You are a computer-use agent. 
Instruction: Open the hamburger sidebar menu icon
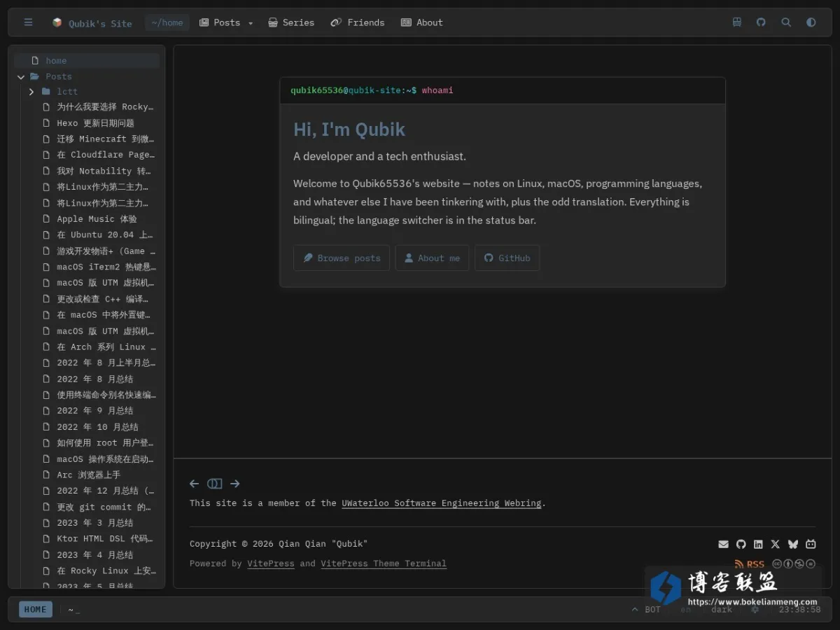[x=28, y=22]
